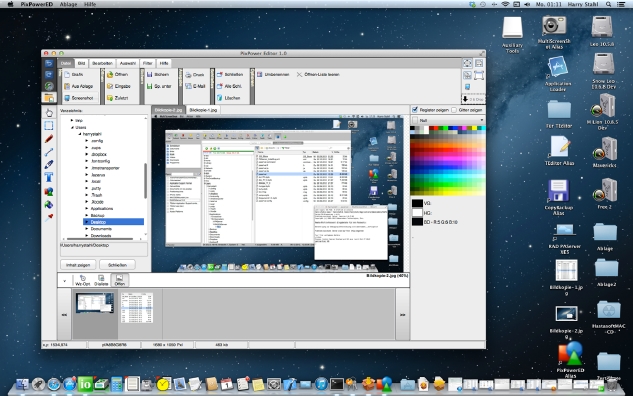Click the black VG foreground swatch
Screen dimensions: 633x396
pyautogui.click(x=417, y=203)
